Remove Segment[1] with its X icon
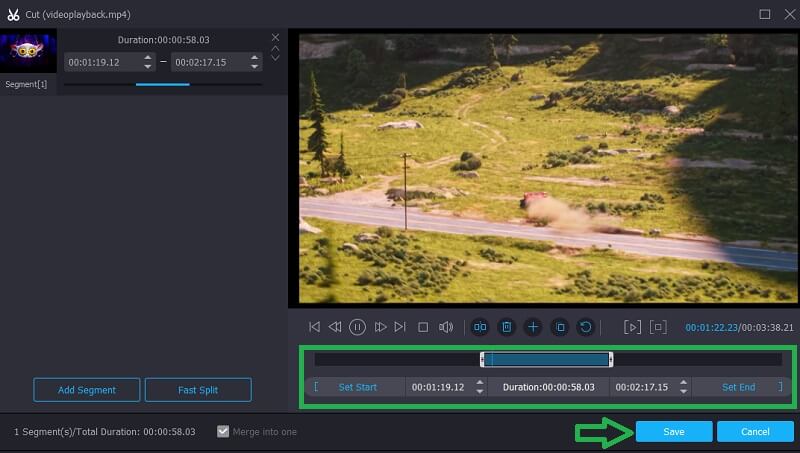Screen dimensions: 800x453 pyautogui.click(x=275, y=37)
